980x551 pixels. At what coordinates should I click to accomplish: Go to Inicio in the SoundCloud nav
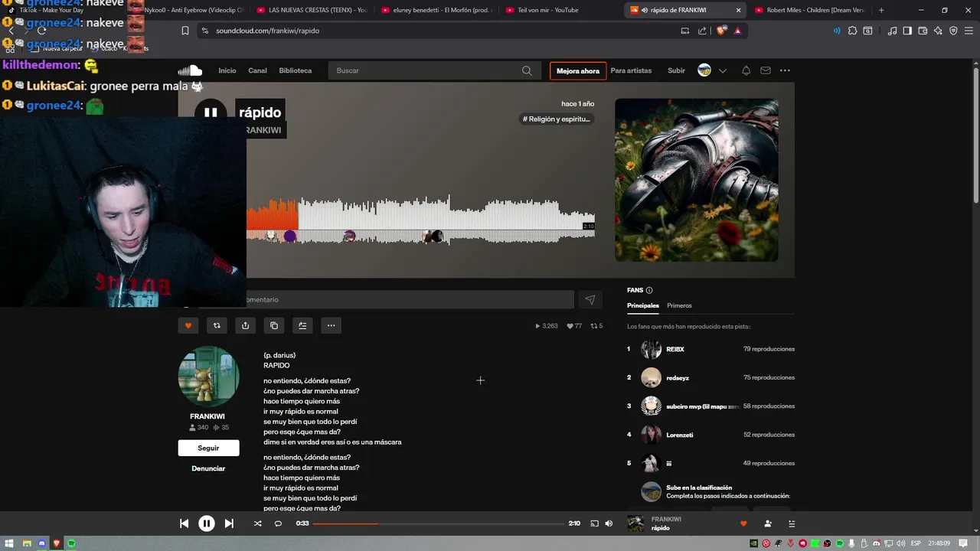[x=227, y=70]
